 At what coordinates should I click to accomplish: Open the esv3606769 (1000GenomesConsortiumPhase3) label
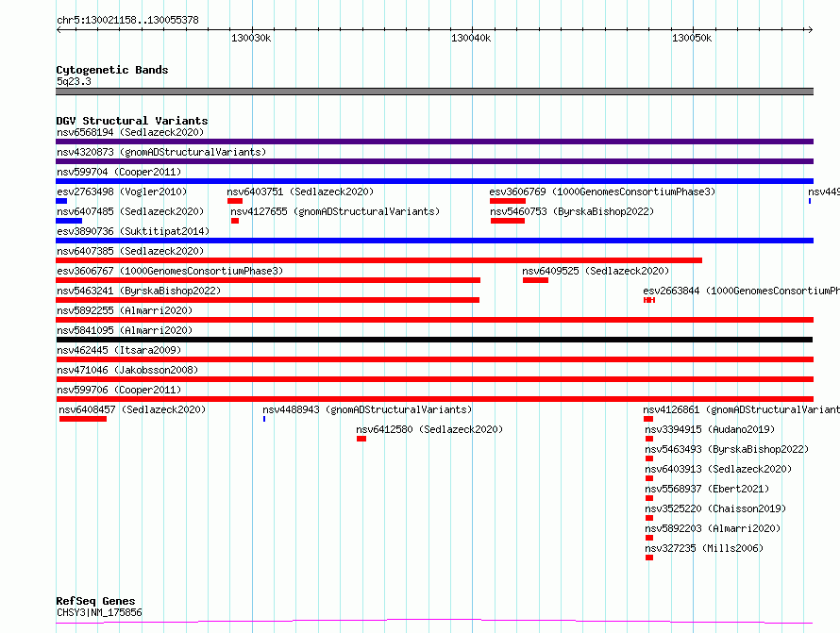tap(602, 192)
